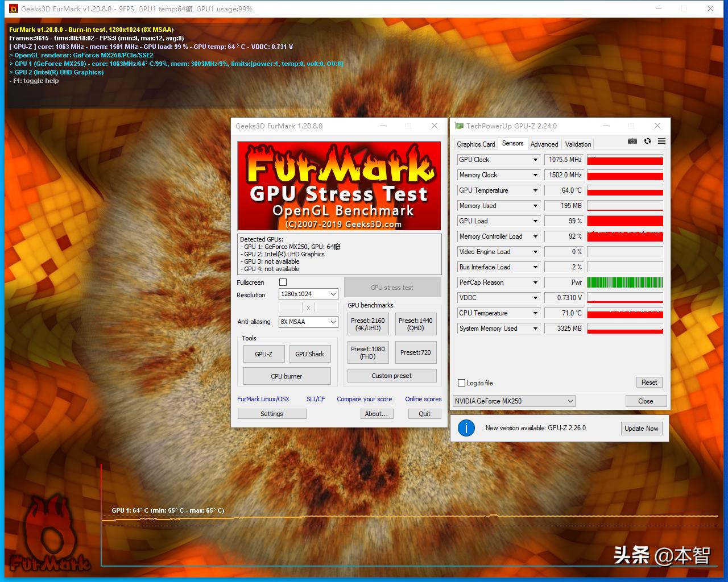Start the CPU burner tool
The width and height of the screenshot is (728, 582).
[x=287, y=376]
